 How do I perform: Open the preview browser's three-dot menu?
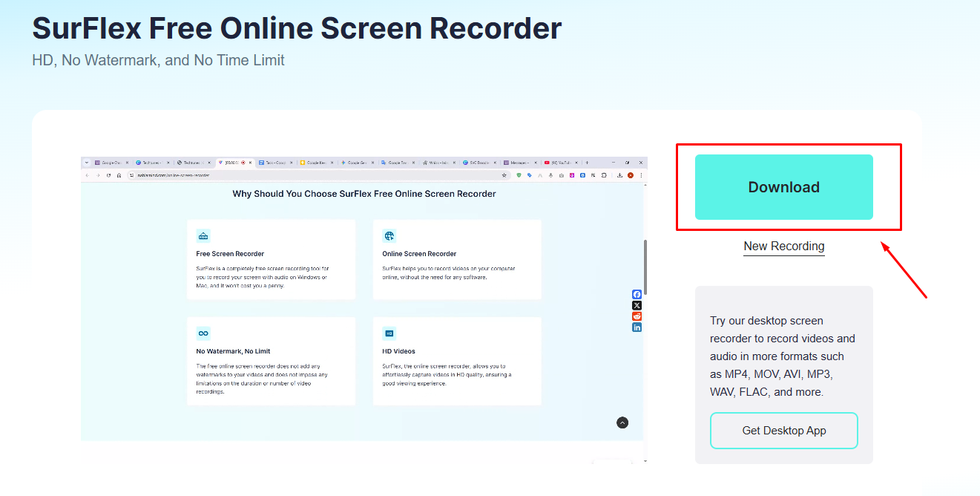point(641,175)
